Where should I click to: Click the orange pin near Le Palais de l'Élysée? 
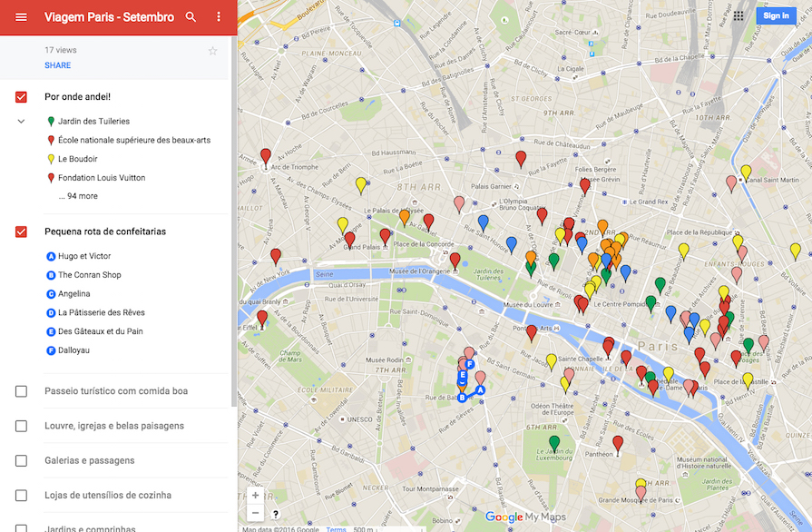pos(405,218)
